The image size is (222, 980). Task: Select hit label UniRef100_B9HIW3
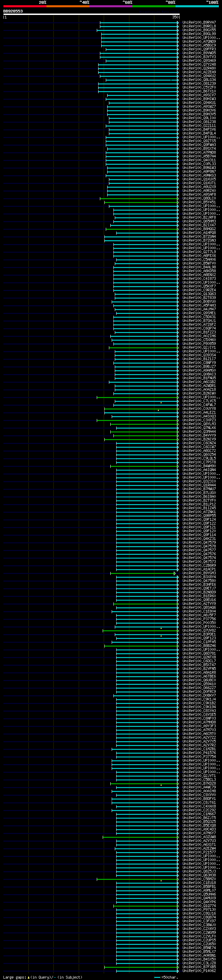(199, 99)
